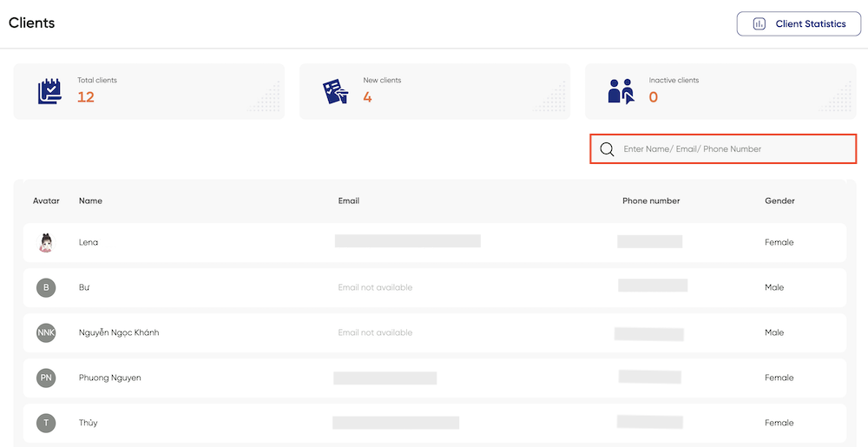Open the Nguyễn Ngọc Khánh client row
This screenshot has width=868, height=447.
point(435,333)
